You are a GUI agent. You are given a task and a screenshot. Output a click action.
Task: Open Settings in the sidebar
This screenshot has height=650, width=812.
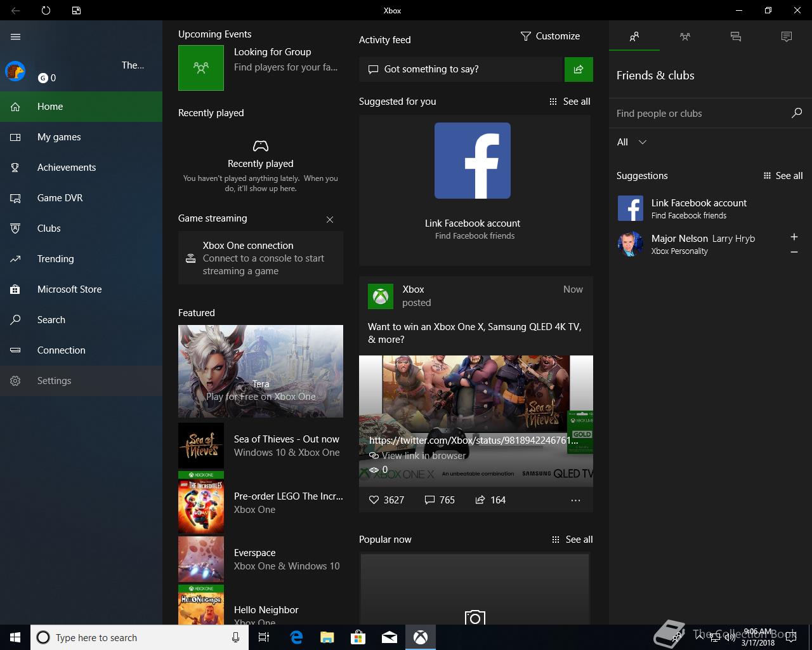click(81, 381)
